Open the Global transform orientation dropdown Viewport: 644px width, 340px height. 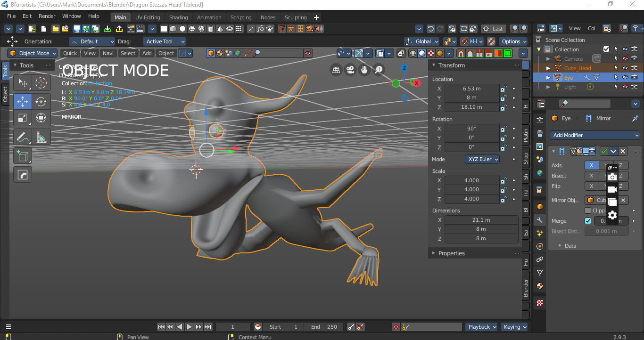422,41
